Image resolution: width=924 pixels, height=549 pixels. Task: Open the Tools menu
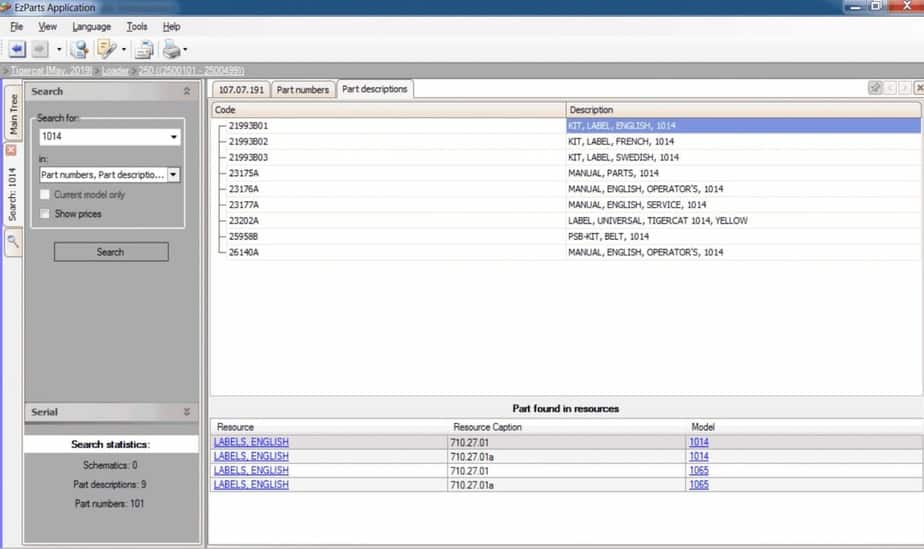click(137, 26)
